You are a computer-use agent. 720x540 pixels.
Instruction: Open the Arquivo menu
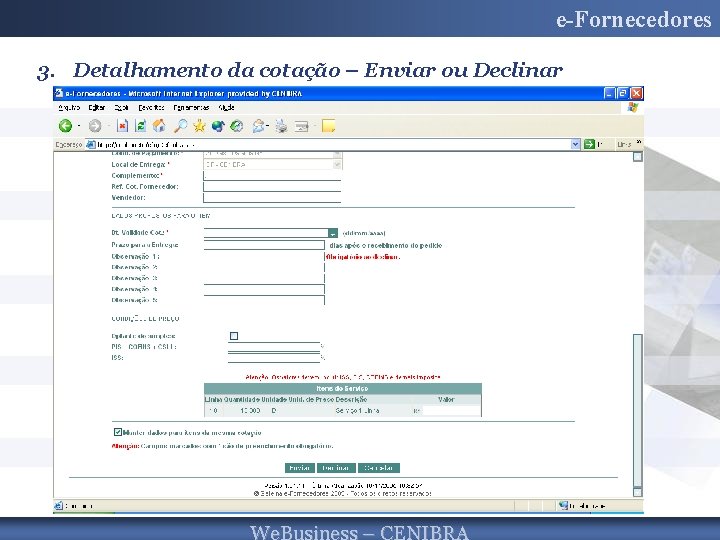(69, 107)
